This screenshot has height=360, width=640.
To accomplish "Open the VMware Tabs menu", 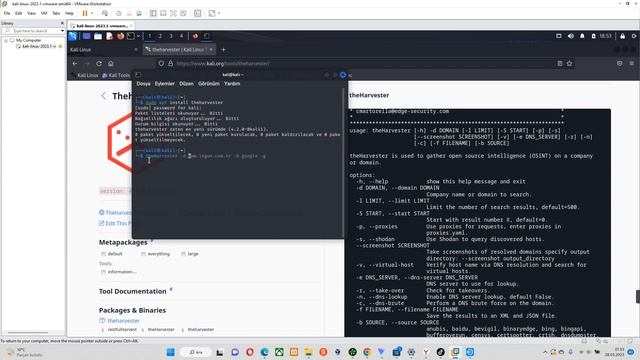I will (x=56, y=13).
